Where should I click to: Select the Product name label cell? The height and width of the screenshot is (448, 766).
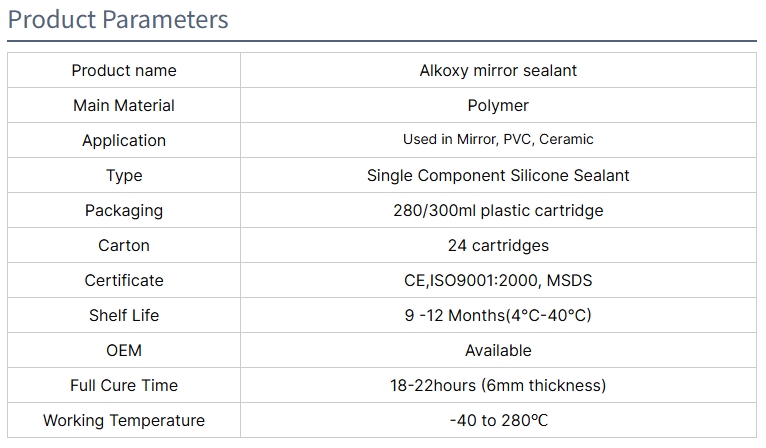pyautogui.click(x=124, y=70)
